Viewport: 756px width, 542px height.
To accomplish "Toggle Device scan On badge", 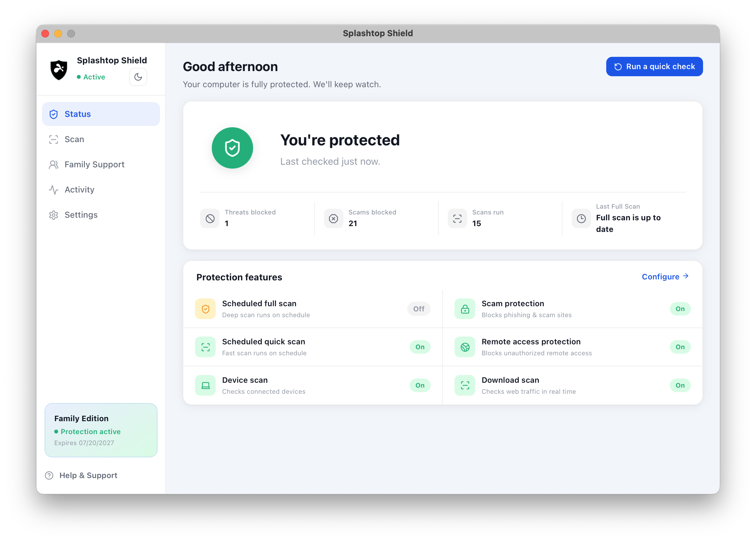I will [x=420, y=385].
